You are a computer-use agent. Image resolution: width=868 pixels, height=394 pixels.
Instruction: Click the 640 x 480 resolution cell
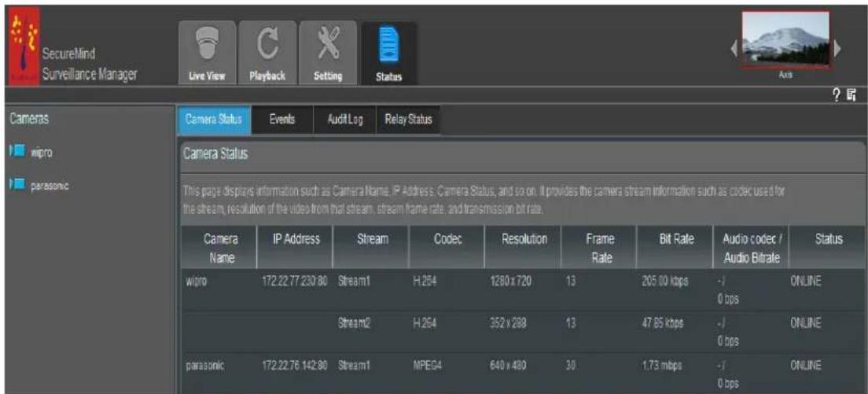(508, 366)
